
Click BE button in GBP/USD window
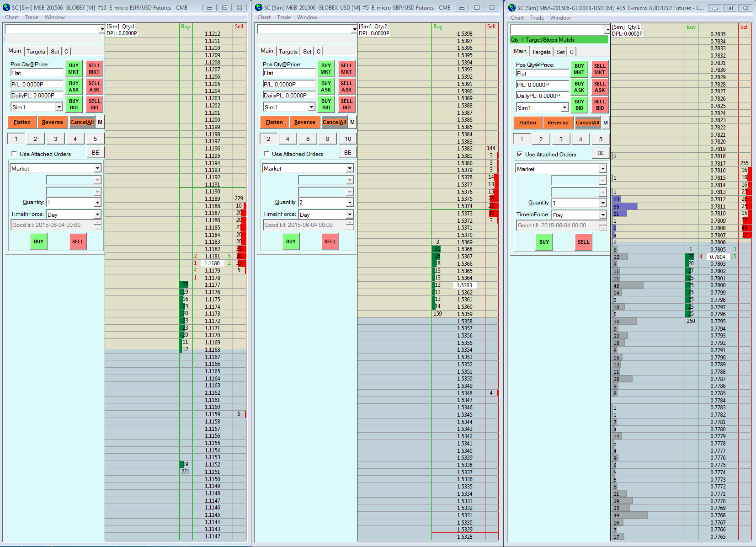[348, 153]
